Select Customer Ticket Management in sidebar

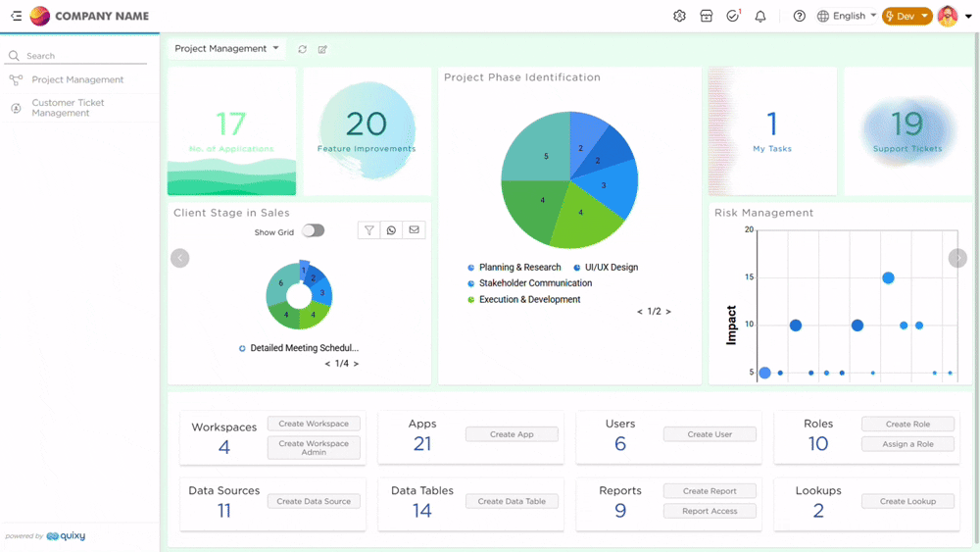pos(68,108)
